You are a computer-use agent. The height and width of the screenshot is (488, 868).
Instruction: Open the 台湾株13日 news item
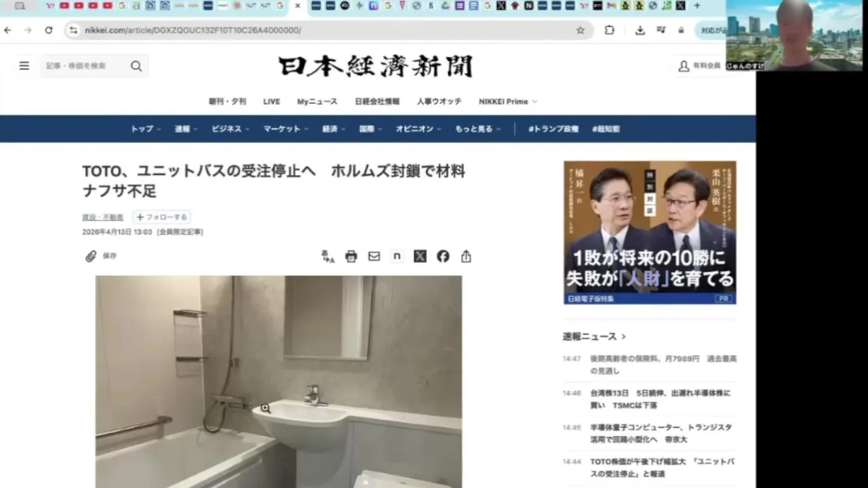[x=660, y=399]
